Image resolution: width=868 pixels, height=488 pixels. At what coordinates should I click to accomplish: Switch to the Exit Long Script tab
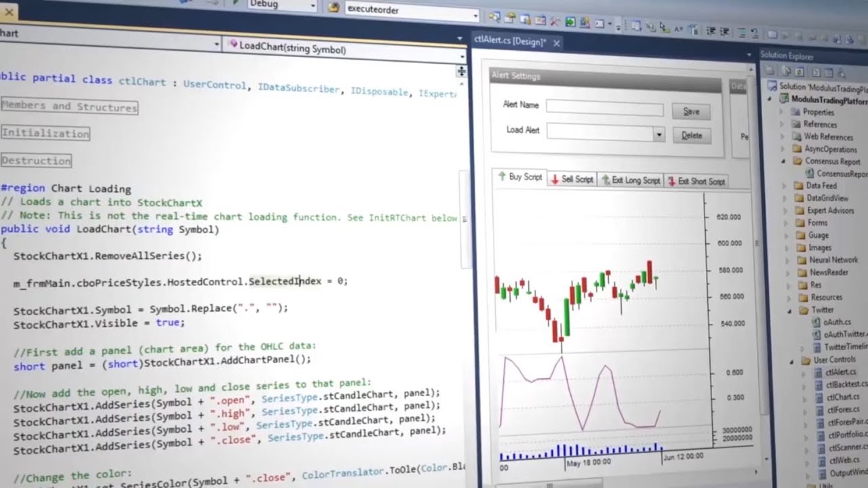tap(630, 181)
